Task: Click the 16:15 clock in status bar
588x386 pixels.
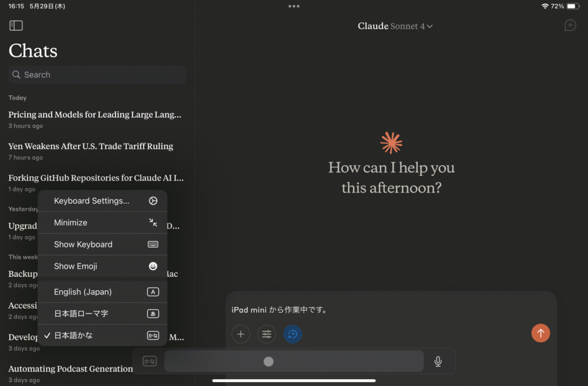Action: click(x=16, y=6)
